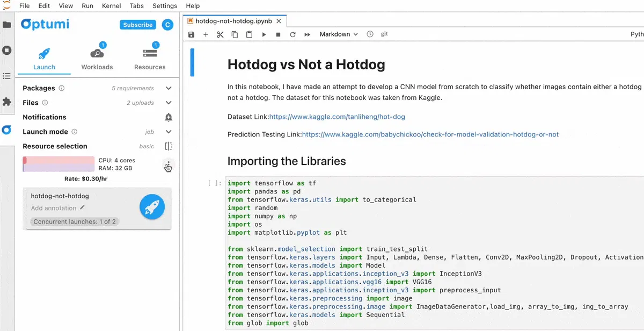
Task: Click the '5 requirements' text
Action: pyautogui.click(x=133, y=88)
